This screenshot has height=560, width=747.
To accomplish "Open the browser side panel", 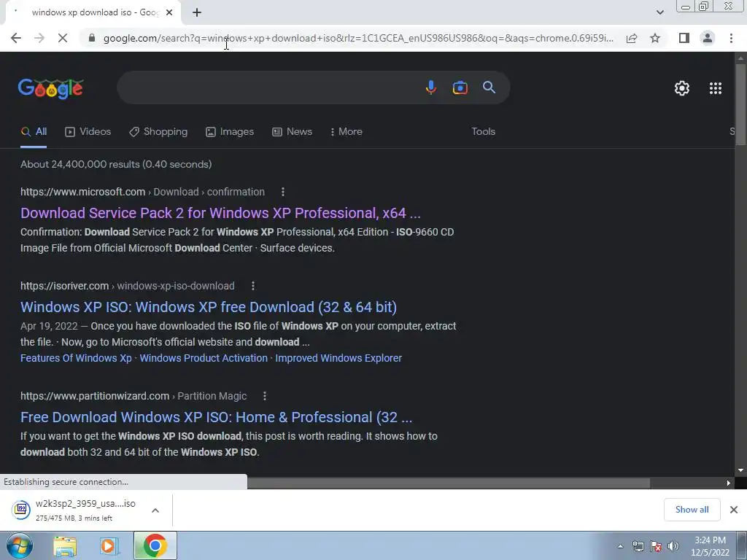I will 684,38.
